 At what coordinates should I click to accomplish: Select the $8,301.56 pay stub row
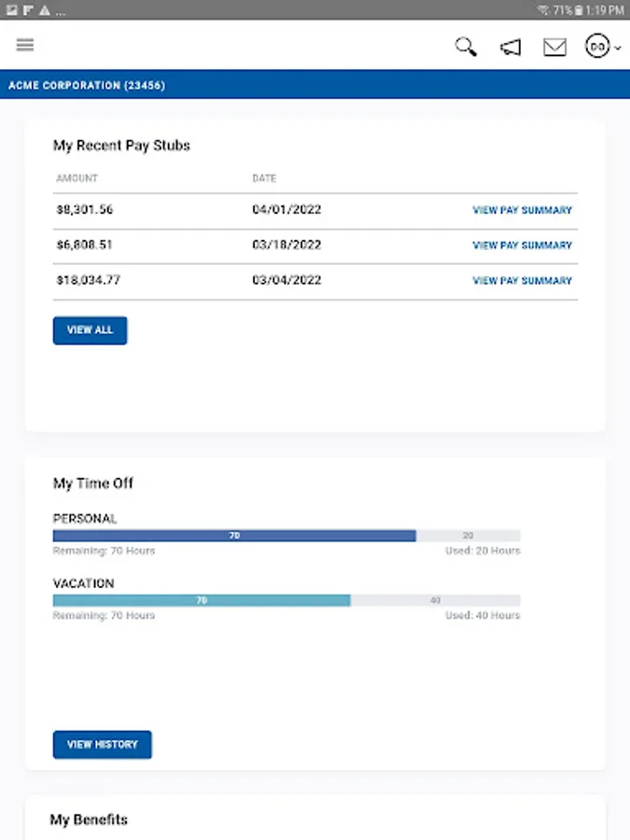tap(85, 210)
